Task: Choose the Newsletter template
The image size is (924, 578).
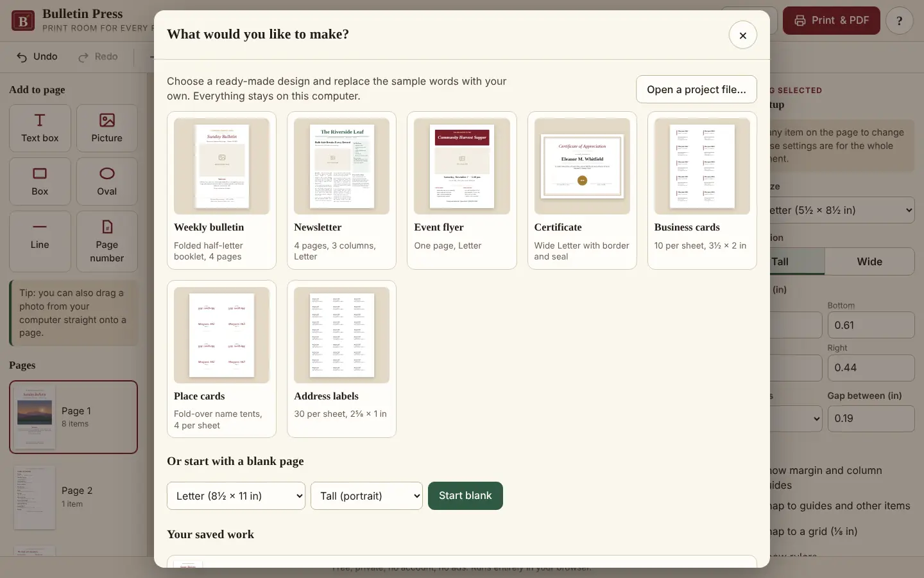Action: pyautogui.click(x=341, y=190)
